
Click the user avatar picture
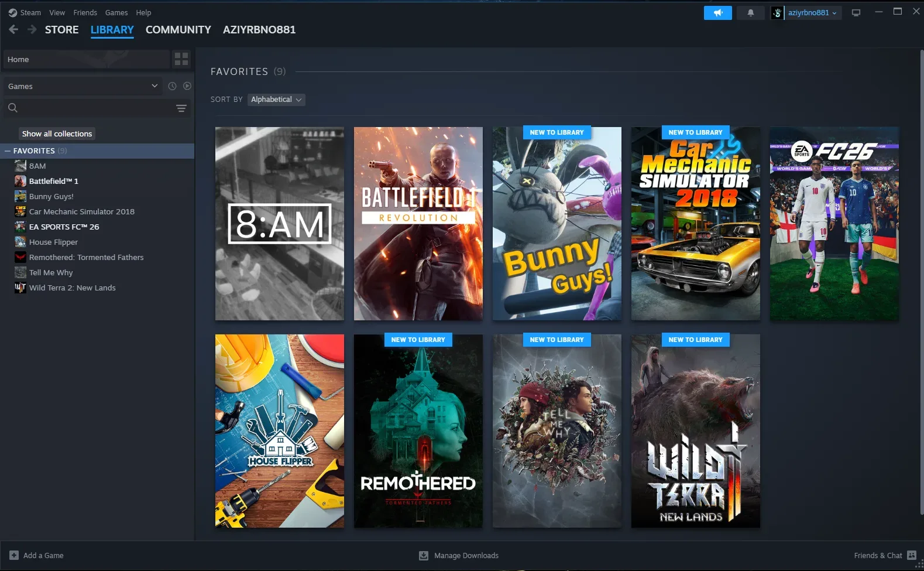pyautogui.click(x=777, y=12)
